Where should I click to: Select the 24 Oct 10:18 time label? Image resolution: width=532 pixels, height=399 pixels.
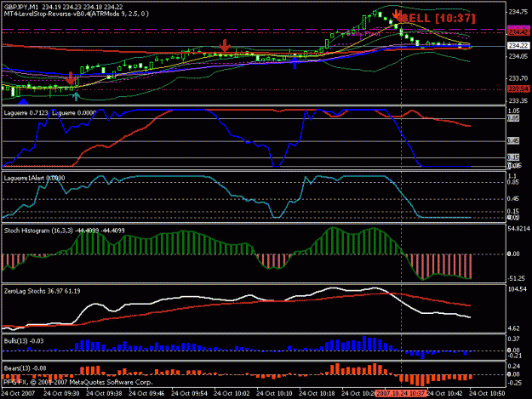pyautogui.click(x=317, y=394)
